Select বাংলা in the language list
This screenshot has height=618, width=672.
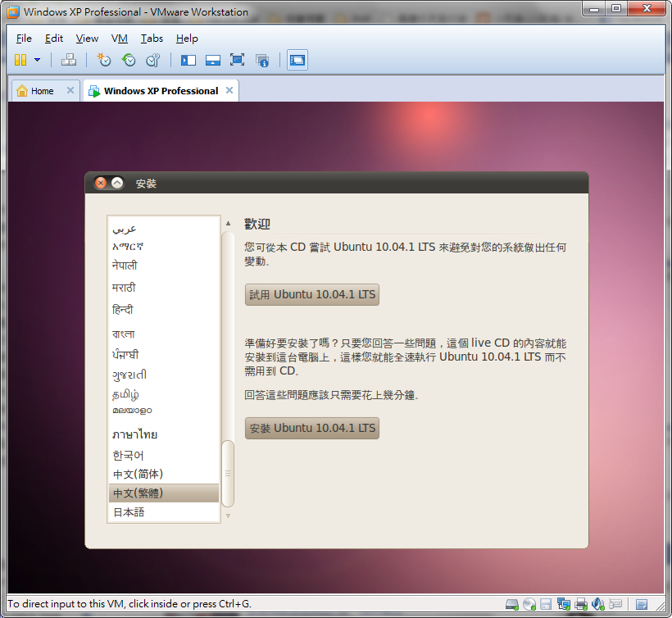tap(164, 334)
